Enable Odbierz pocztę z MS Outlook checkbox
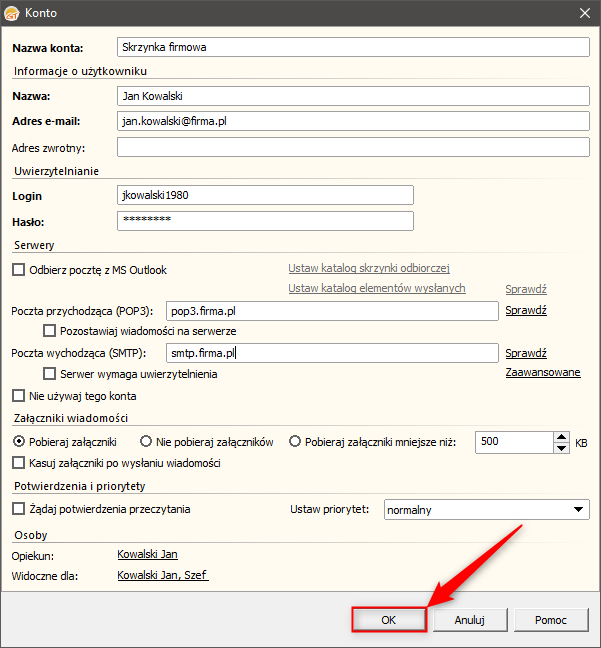601x648 pixels. click(19, 270)
